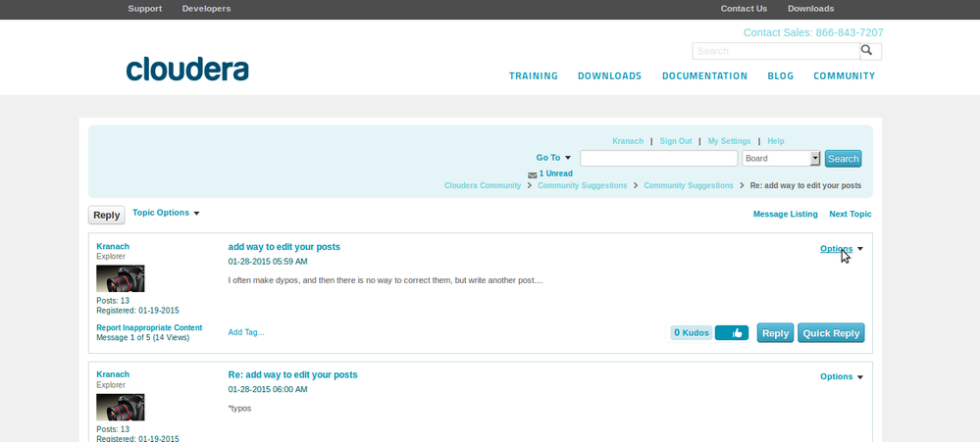Click Downloads in the top dark bar
Image resolution: width=980 pixels, height=442 pixels.
(810, 9)
